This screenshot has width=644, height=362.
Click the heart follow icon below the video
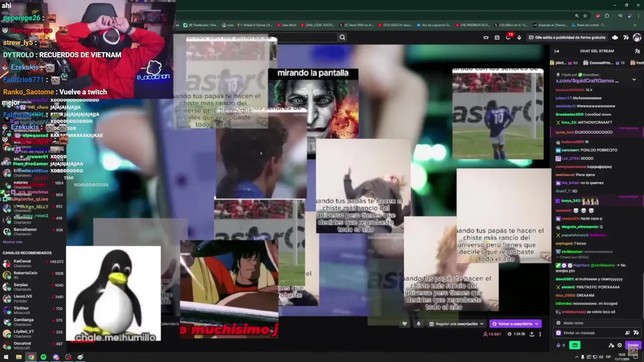tap(405, 324)
